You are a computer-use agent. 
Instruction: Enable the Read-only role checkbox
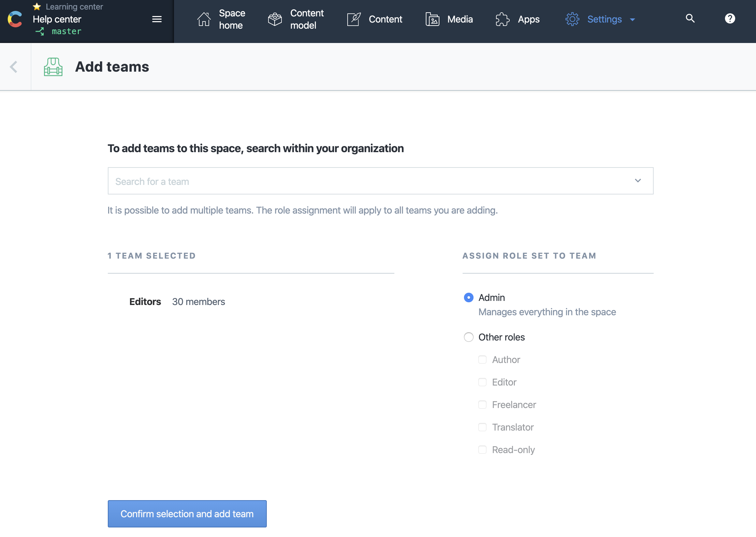(x=482, y=450)
